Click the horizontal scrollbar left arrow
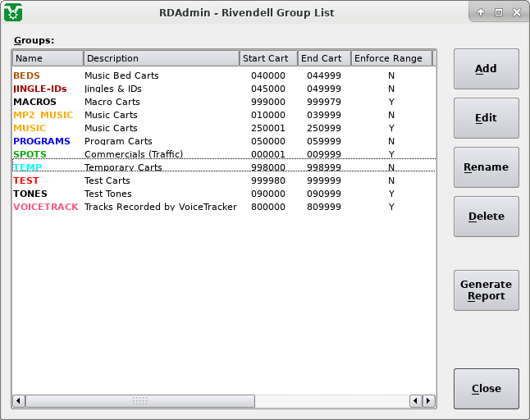 pos(18,401)
